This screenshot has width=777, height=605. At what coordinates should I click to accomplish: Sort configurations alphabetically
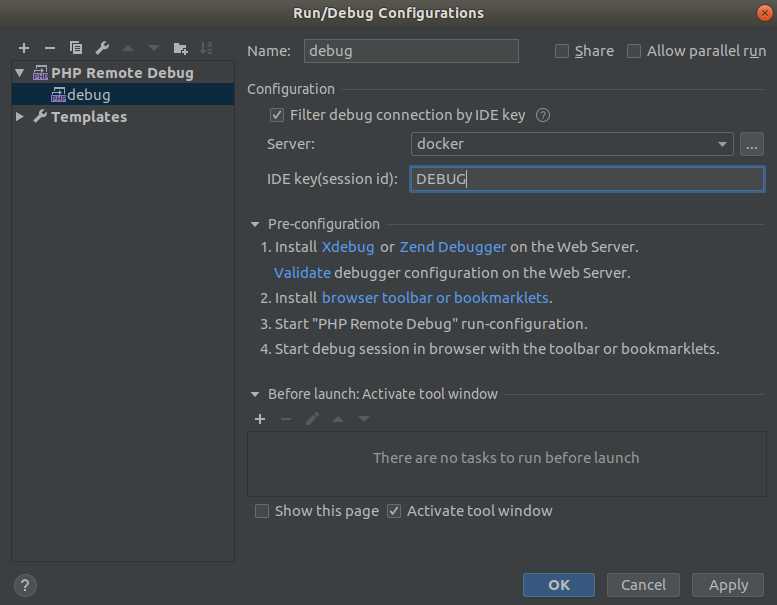[x=206, y=48]
